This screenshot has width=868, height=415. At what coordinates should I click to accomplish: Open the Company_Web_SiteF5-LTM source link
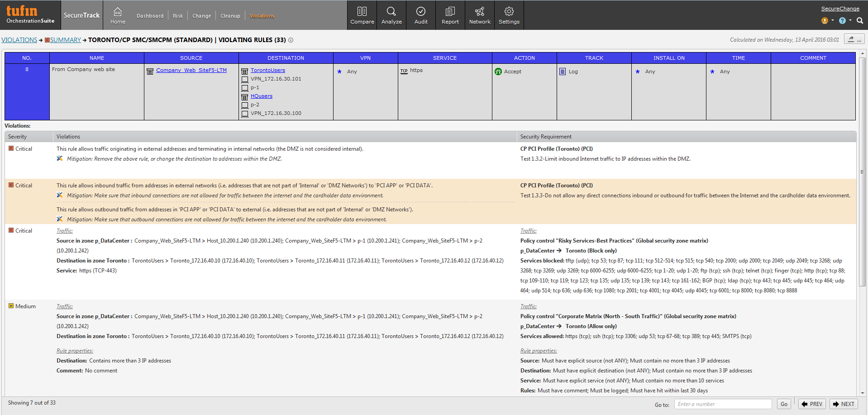click(x=191, y=70)
